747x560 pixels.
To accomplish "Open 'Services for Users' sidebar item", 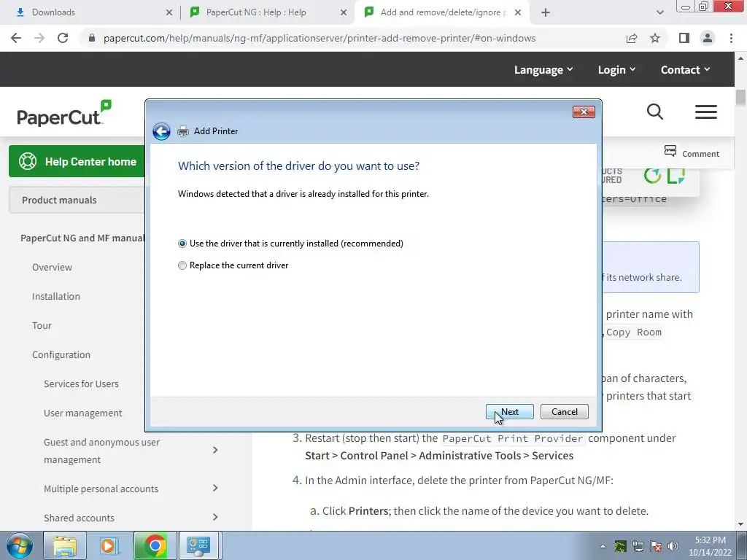I will click(x=81, y=384).
